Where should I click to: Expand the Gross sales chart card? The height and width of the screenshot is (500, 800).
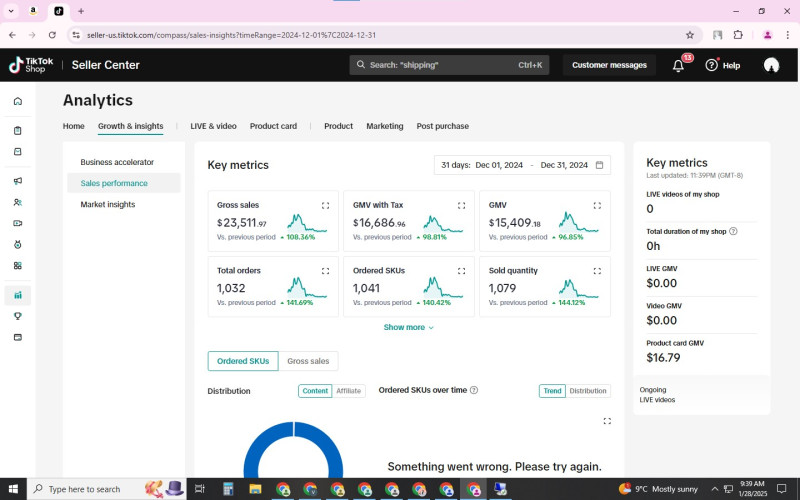click(326, 206)
